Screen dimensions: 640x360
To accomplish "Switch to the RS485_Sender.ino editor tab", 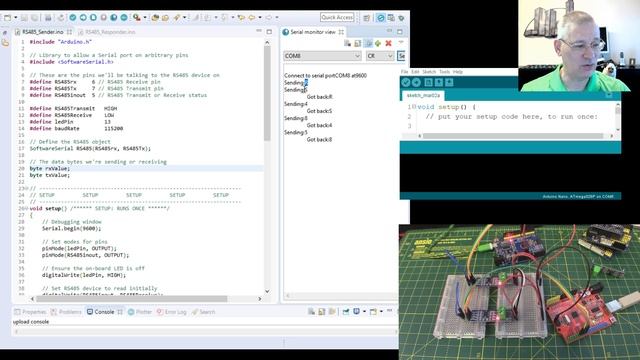I will (x=43, y=32).
